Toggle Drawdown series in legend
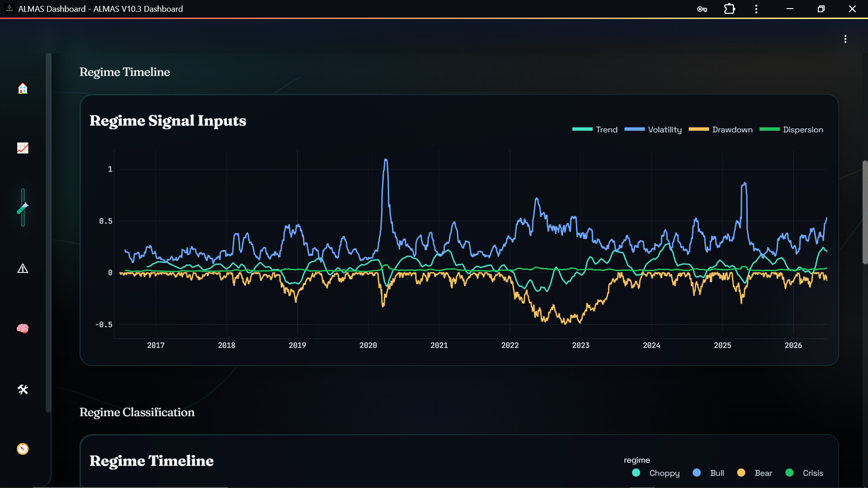The image size is (868, 488). [721, 130]
